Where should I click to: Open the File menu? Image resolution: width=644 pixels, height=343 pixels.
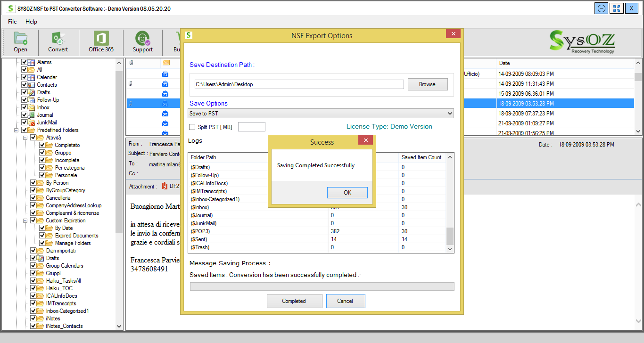pos(12,22)
